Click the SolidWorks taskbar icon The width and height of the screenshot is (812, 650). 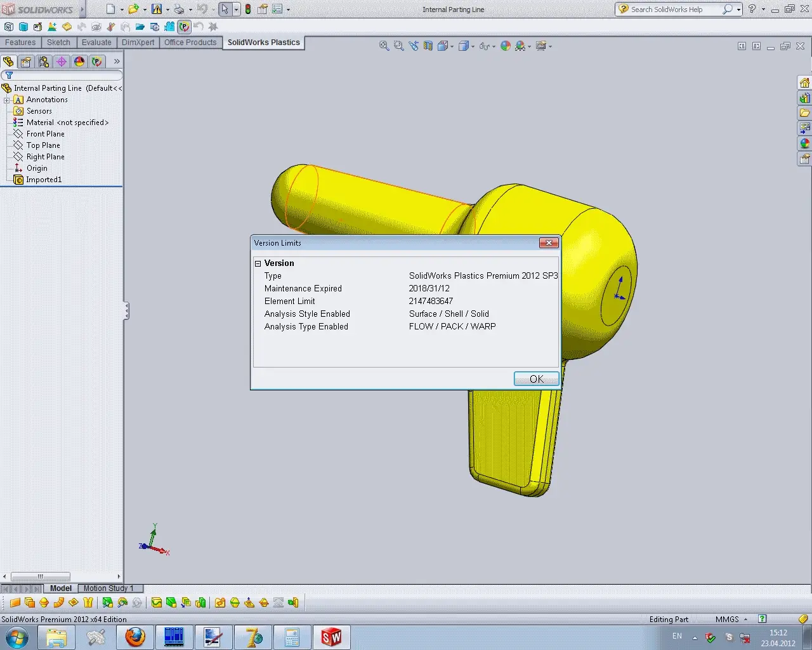point(331,637)
